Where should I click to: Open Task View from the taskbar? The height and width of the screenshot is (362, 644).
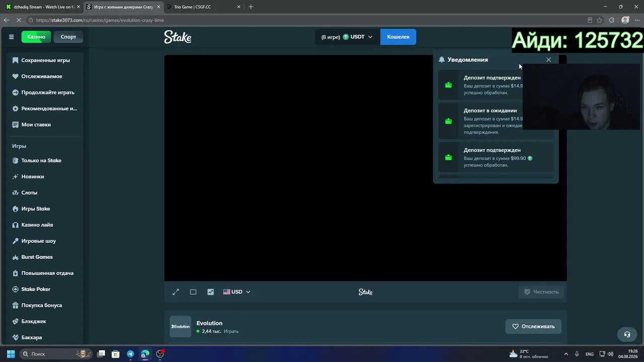[x=101, y=354]
